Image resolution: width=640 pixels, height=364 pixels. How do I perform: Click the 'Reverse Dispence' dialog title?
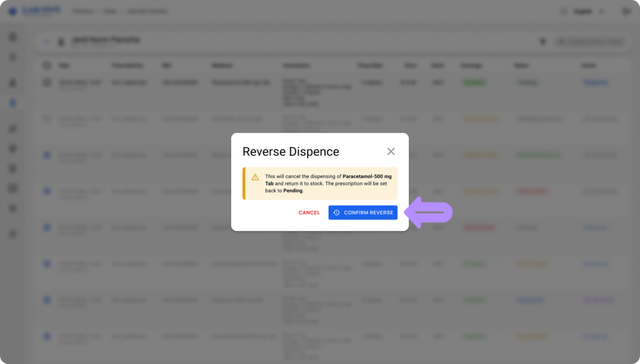pos(291,152)
